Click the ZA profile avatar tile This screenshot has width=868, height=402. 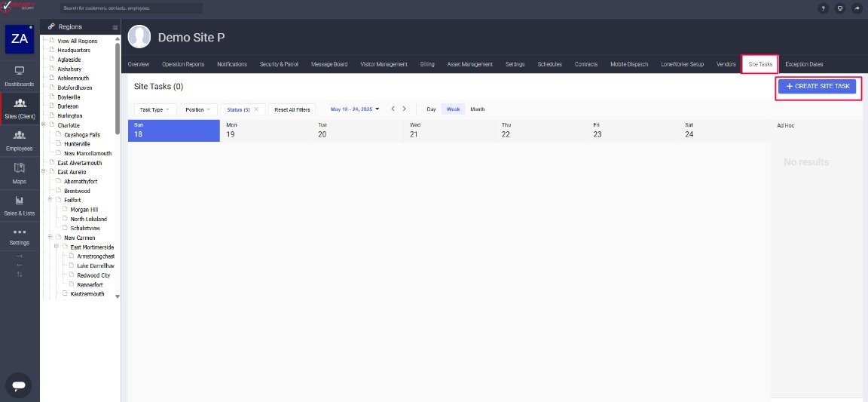coord(20,38)
